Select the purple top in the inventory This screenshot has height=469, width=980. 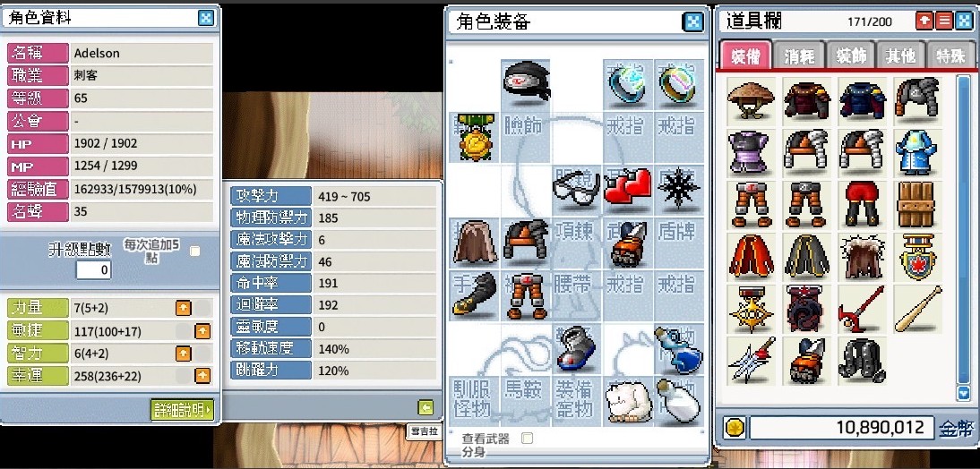pyautogui.click(x=751, y=153)
